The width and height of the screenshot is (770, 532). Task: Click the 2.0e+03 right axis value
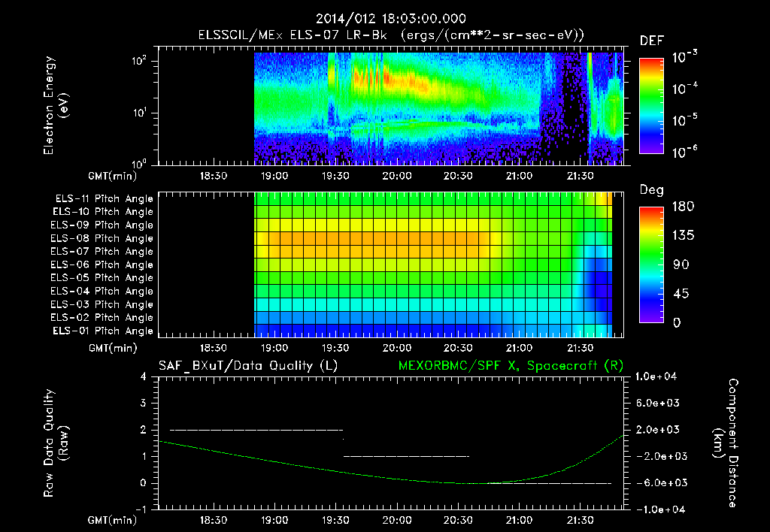(x=658, y=430)
